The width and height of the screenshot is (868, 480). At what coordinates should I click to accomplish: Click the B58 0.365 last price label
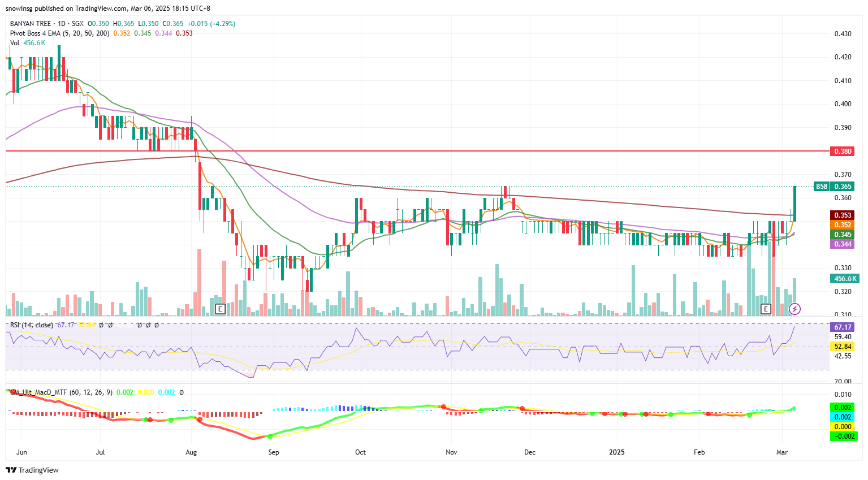[x=835, y=186]
